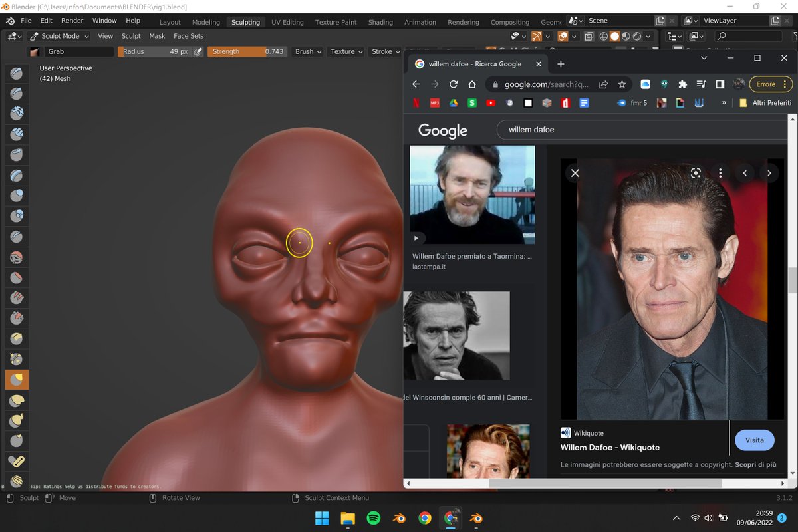The height and width of the screenshot is (532, 798).
Task: Click Google Lens icon on image preview
Action: (x=696, y=173)
